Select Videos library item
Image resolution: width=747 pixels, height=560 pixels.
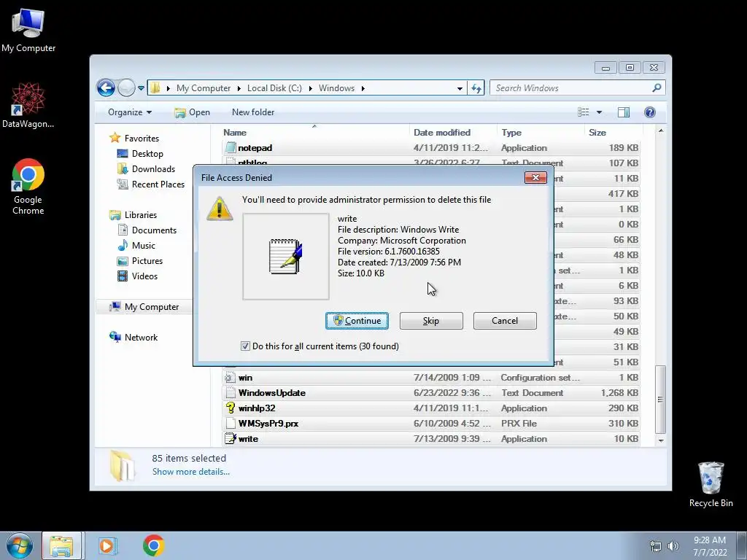pos(144,276)
